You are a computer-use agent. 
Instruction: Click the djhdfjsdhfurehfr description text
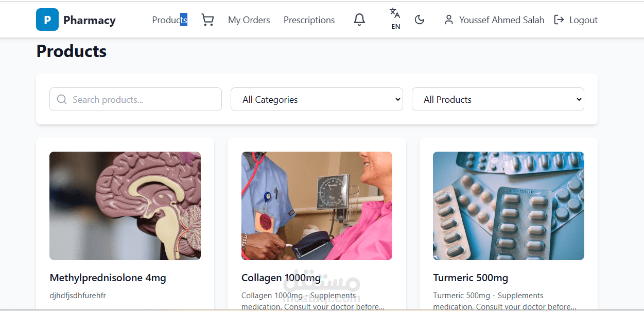(x=78, y=296)
